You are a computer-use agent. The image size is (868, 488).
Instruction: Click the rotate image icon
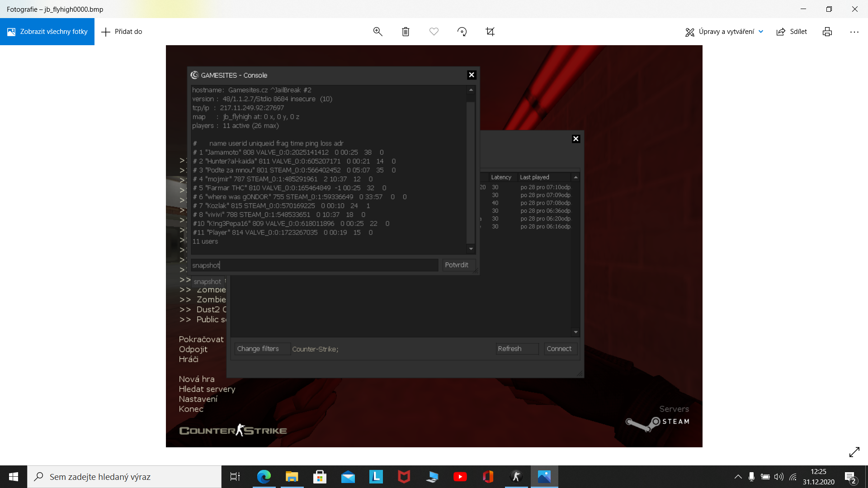462,32
